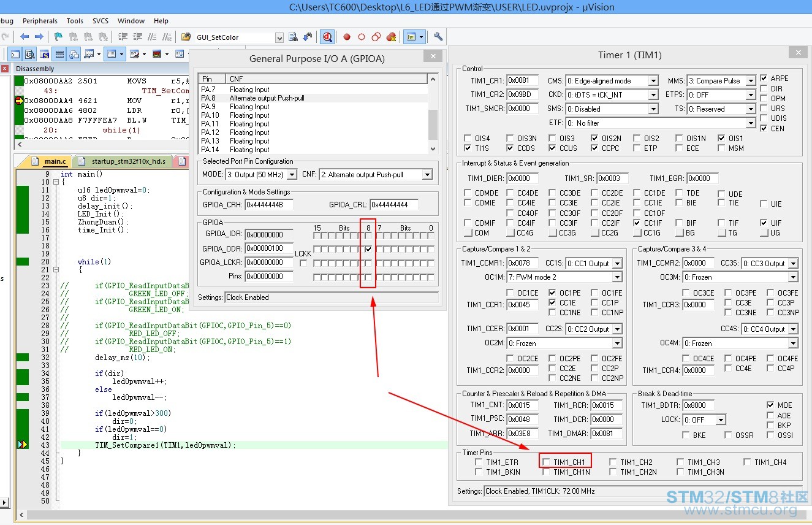Click the Window Layout toolbar icon
This screenshot has width=812, height=525.
click(x=415, y=37)
